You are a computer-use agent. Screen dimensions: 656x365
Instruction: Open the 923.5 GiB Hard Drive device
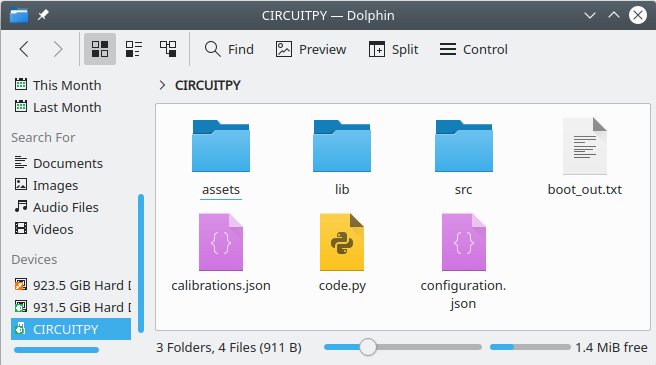pyautogui.click(x=71, y=285)
